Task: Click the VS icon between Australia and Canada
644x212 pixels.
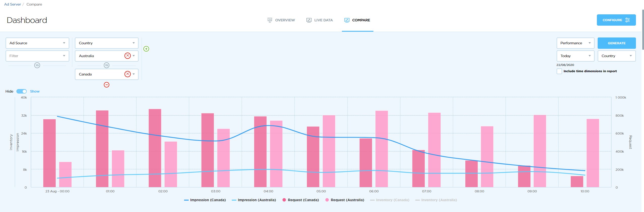Action: (x=107, y=65)
